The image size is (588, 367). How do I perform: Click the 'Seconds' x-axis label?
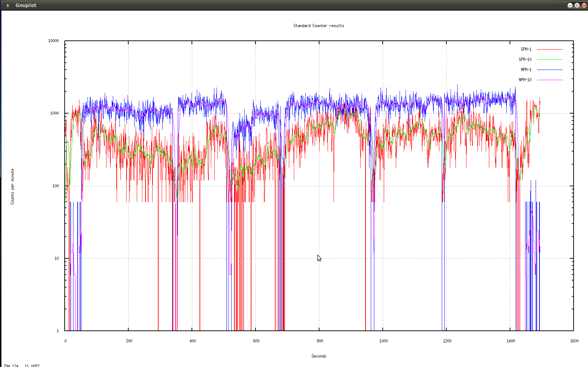[x=319, y=356]
